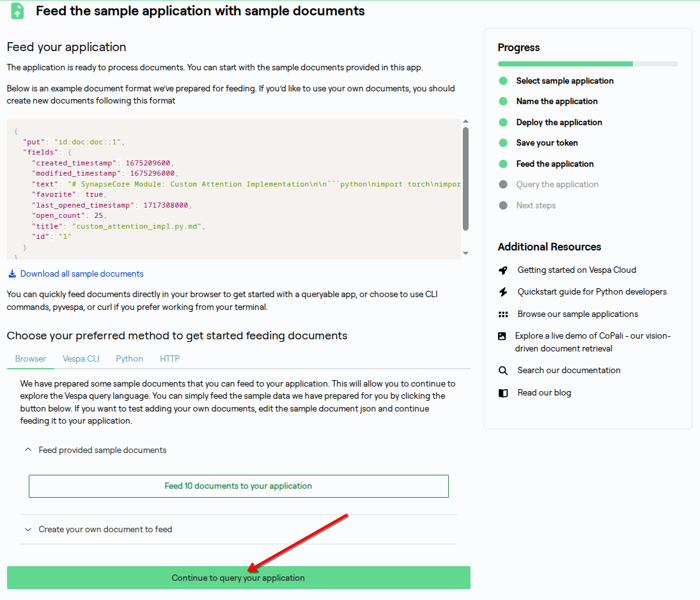This screenshot has height=600, width=700.
Task: Click the green progress bar
Action: click(565, 64)
